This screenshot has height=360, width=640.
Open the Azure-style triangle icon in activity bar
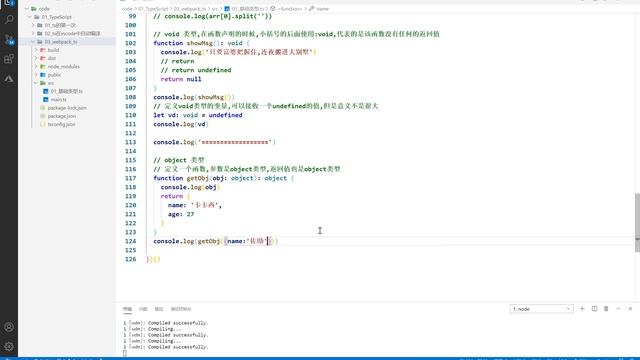(9, 78)
